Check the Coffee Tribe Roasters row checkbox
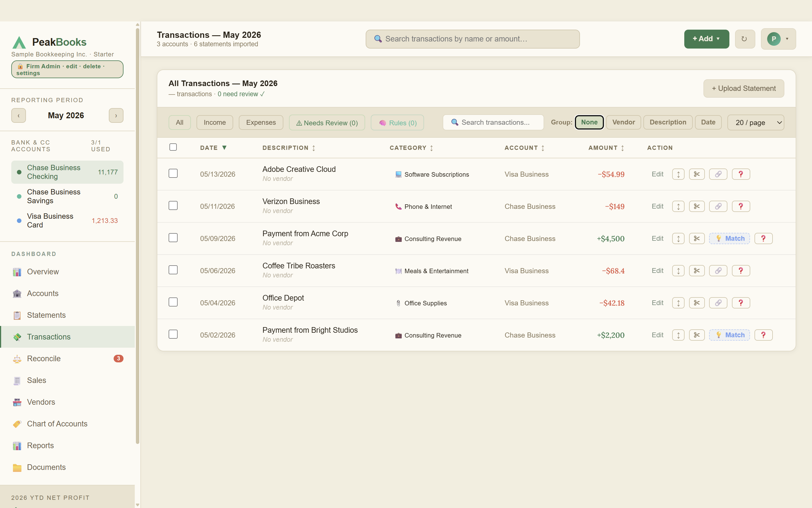The height and width of the screenshot is (508, 812). click(173, 270)
